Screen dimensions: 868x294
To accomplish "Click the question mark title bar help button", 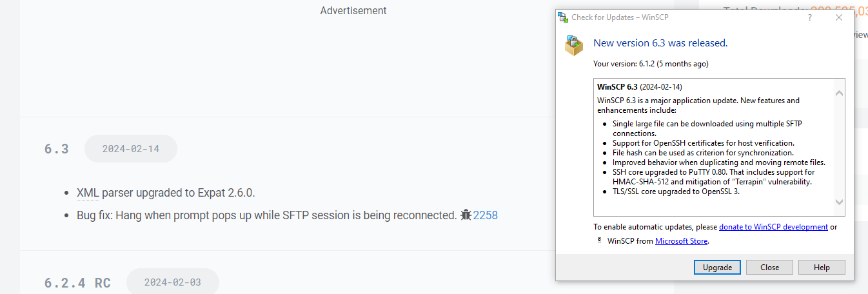I will [x=810, y=17].
